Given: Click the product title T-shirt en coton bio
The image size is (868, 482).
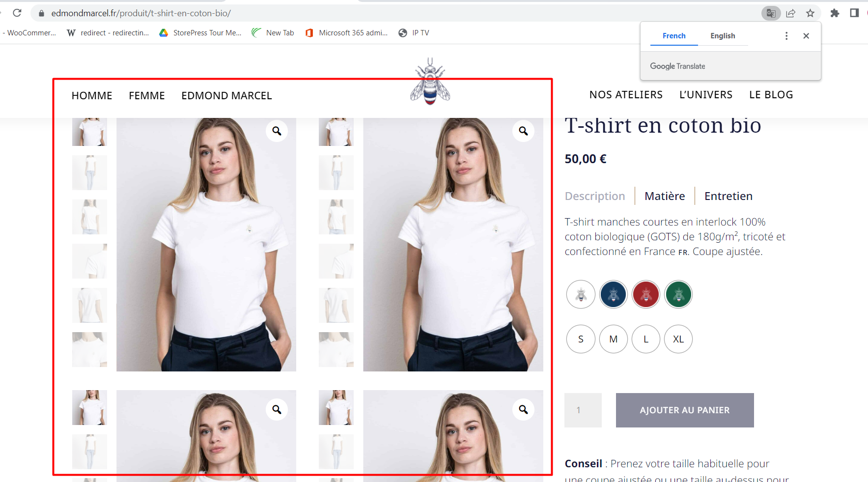Looking at the screenshot, I should pyautogui.click(x=663, y=125).
